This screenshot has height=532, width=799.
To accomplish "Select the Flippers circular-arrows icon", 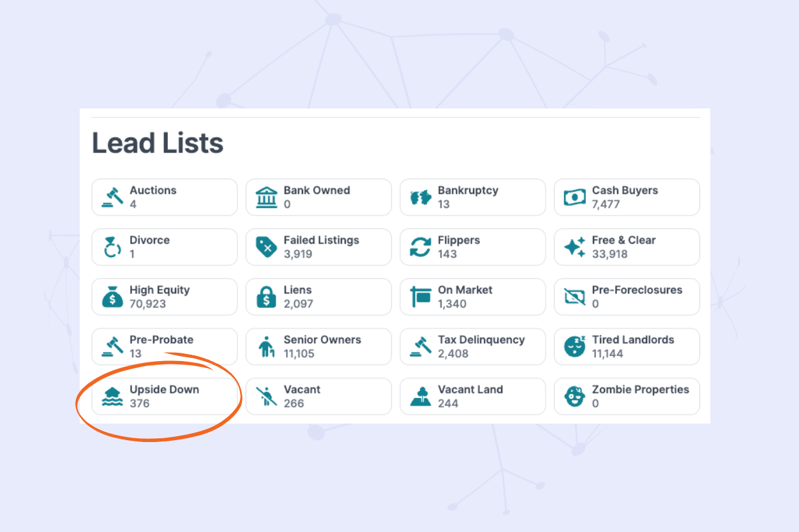I will pos(420,247).
